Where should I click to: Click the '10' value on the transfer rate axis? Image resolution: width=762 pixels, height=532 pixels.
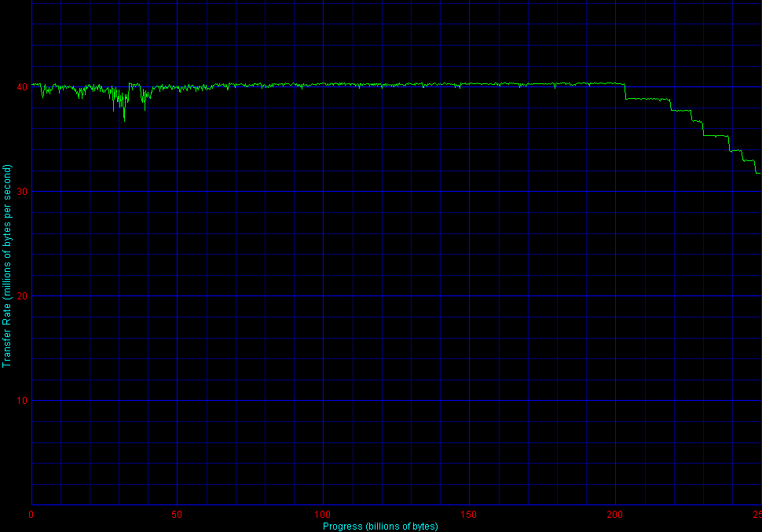(22, 401)
